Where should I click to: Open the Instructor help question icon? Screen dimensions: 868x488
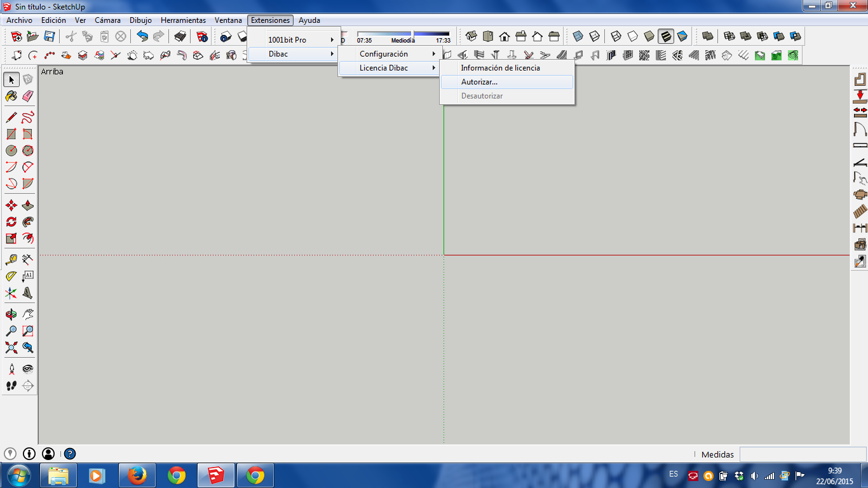point(70,454)
